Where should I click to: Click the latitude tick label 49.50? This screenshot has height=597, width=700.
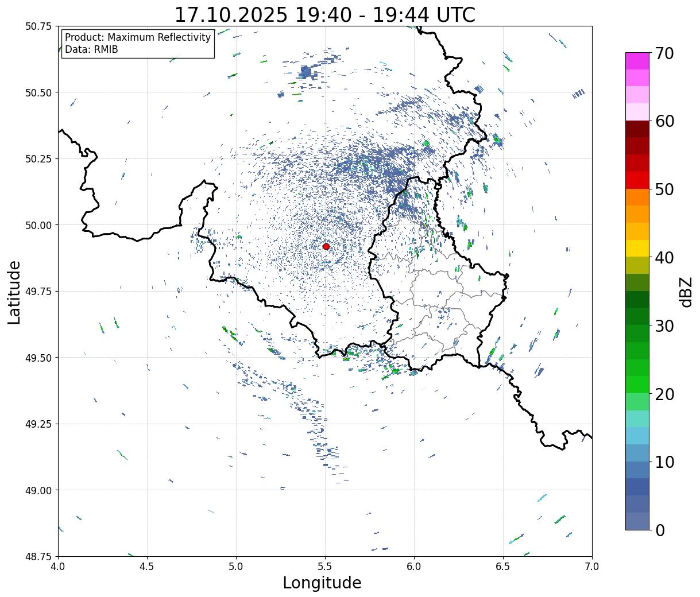tap(38, 358)
